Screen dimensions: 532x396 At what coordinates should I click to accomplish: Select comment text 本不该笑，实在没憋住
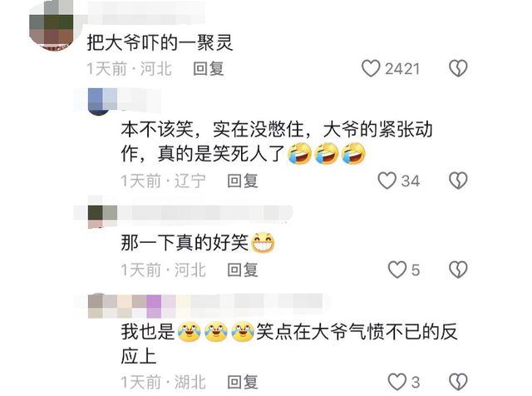point(212,130)
